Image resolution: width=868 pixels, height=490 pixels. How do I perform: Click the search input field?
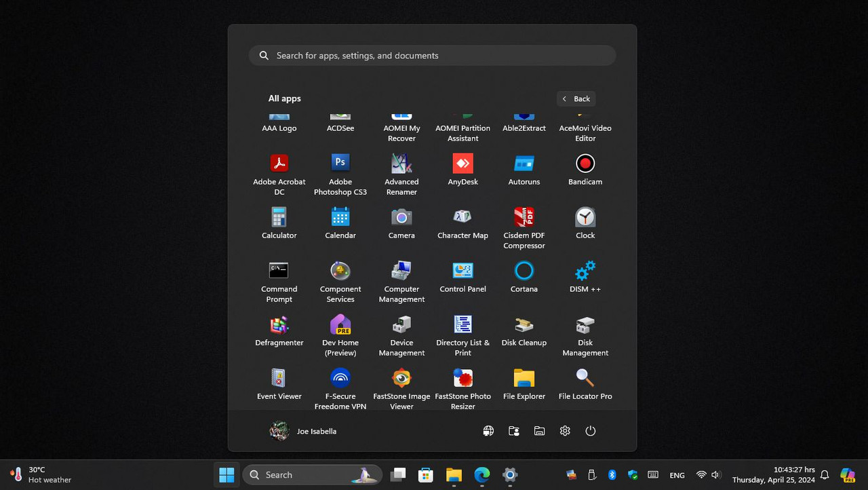pyautogui.click(x=432, y=55)
